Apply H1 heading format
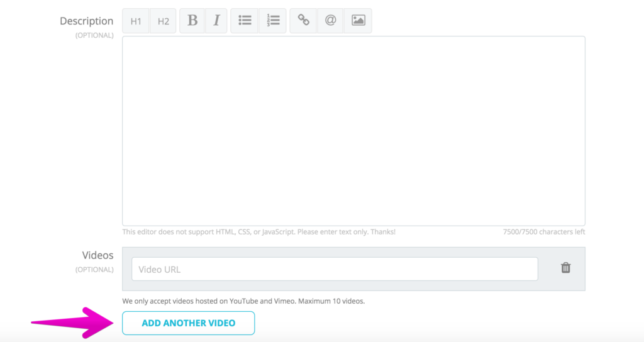Image resolution: width=644 pixels, height=342 pixels. [x=136, y=21]
